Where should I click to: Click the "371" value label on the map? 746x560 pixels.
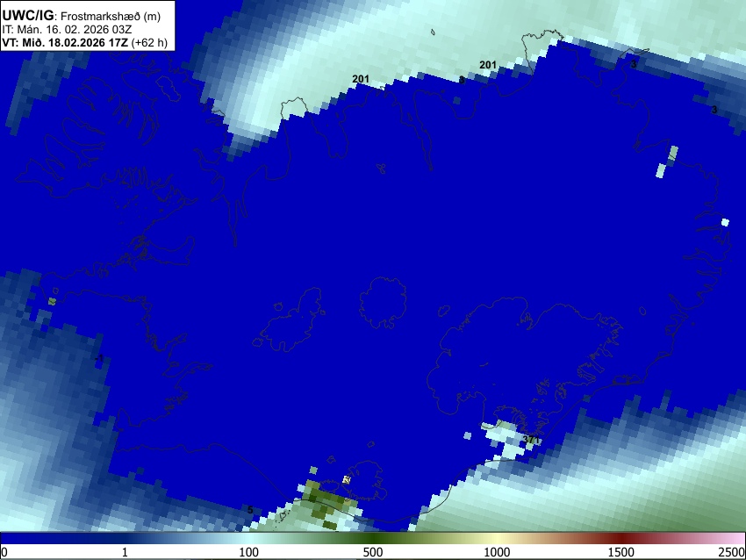[x=532, y=440]
